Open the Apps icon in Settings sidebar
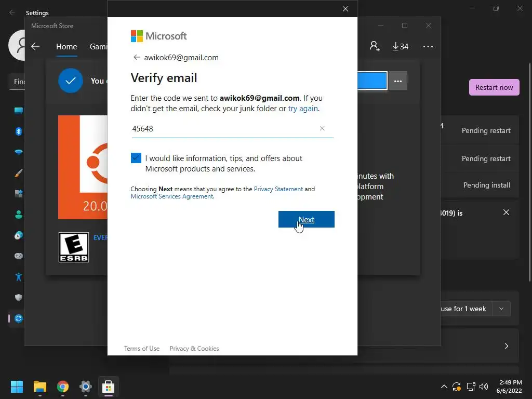This screenshot has width=532, height=399. tap(19, 194)
